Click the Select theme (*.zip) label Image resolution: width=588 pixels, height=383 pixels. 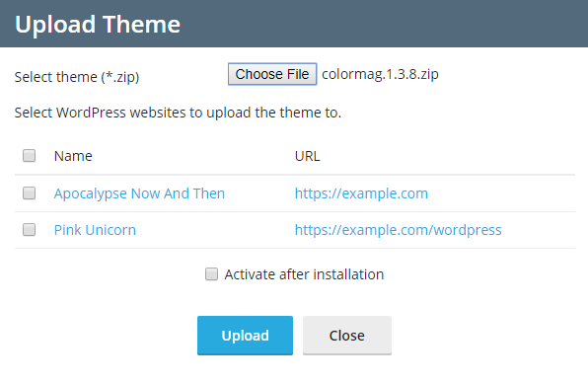pyautogui.click(x=77, y=77)
